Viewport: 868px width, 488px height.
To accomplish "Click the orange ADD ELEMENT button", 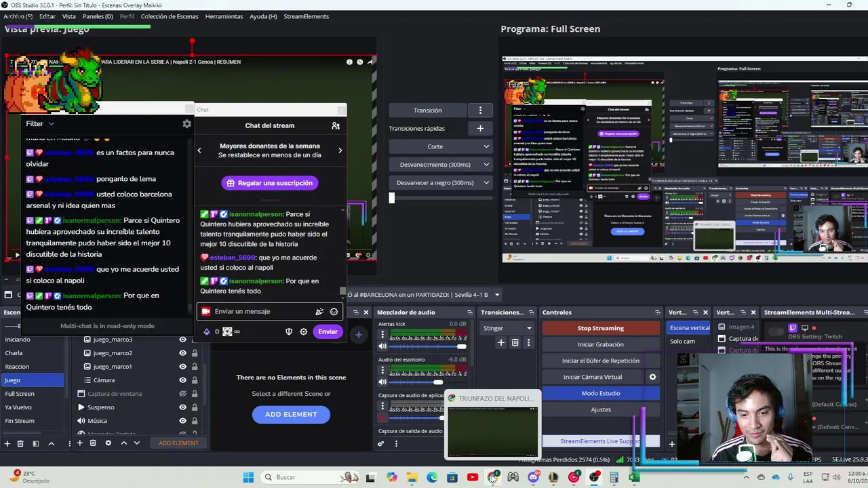I will click(x=178, y=443).
